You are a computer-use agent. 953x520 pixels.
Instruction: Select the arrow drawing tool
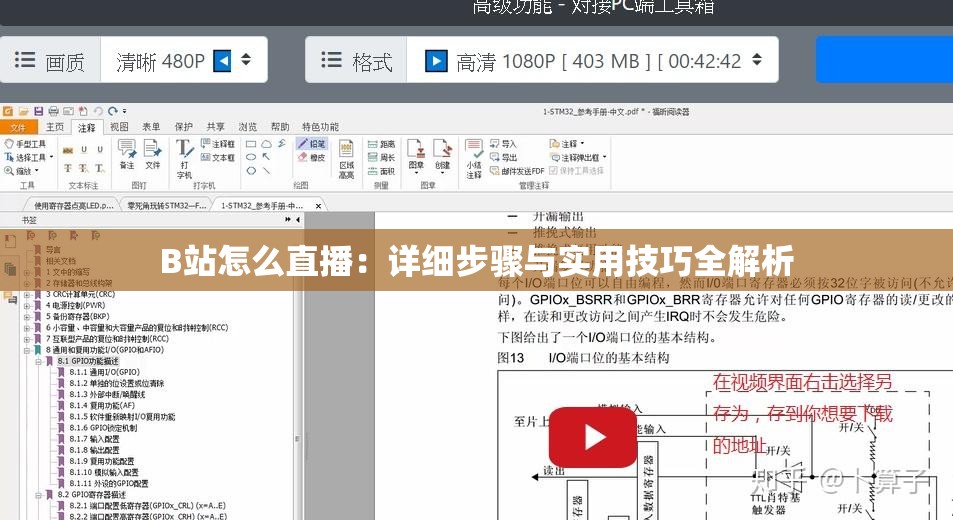pos(266,157)
